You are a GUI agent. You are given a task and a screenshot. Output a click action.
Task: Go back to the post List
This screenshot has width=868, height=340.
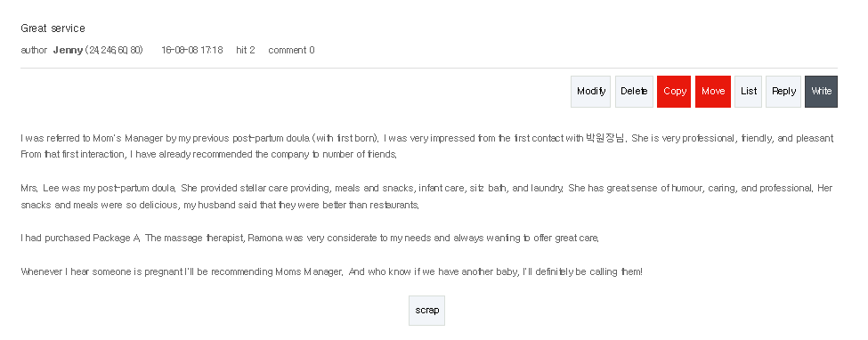pos(748,92)
